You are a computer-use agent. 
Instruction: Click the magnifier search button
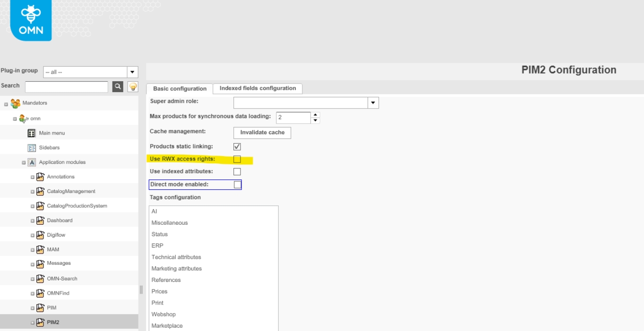click(x=118, y=86)
